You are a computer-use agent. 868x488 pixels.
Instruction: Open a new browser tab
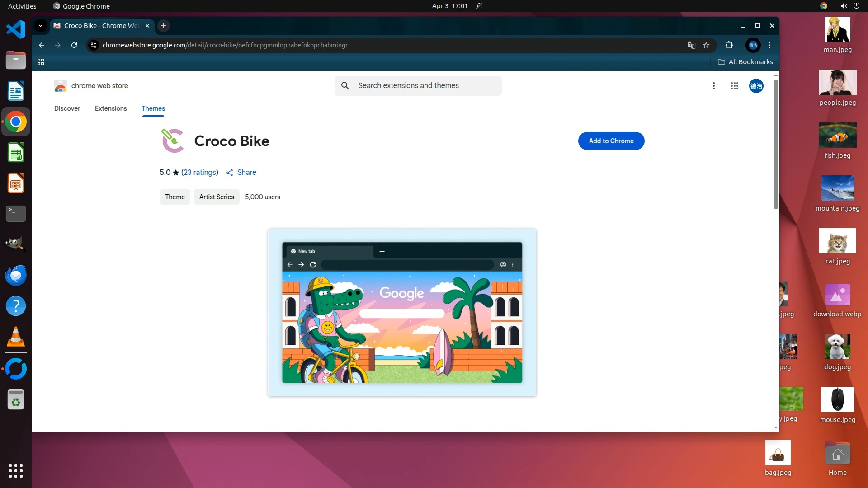click(164, 26)
